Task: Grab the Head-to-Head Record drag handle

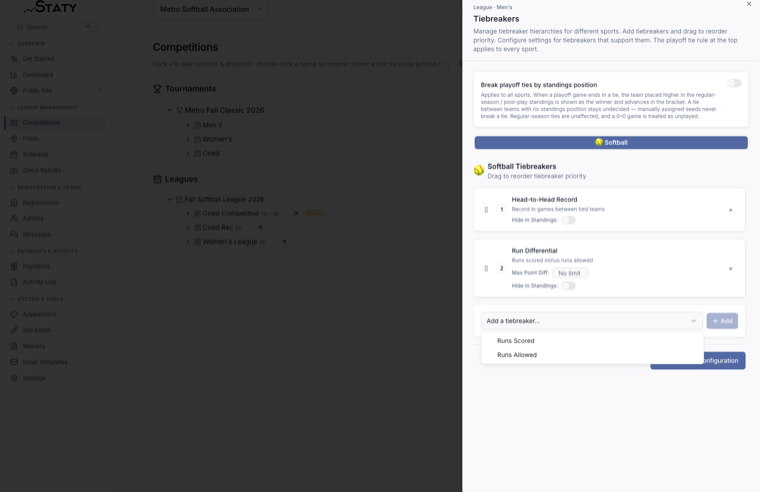Action: click(x=486, y=210)
